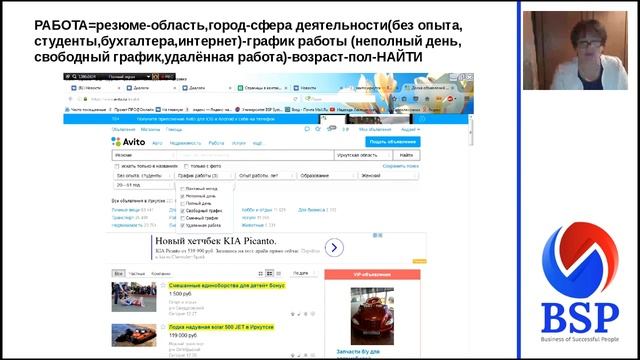Viewport: 640px width, 360px height.
Task: Uncheck 'Удаленная работа' schedule option
Action: (x=182, y=225)
